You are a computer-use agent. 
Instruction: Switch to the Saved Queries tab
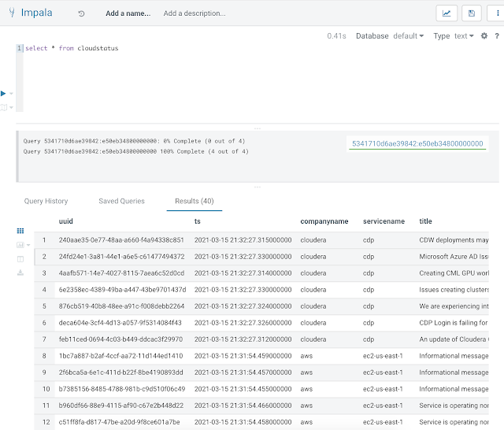click(x=121, y=201)
